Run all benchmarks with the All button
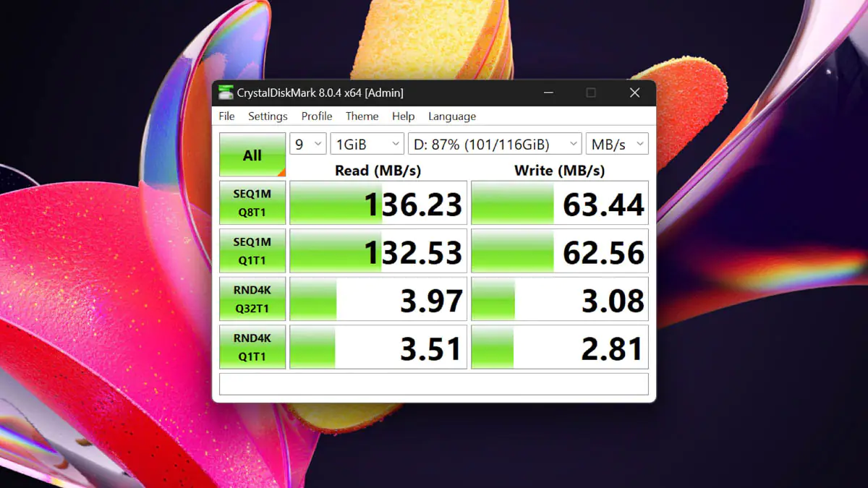 tap(252, 155)
